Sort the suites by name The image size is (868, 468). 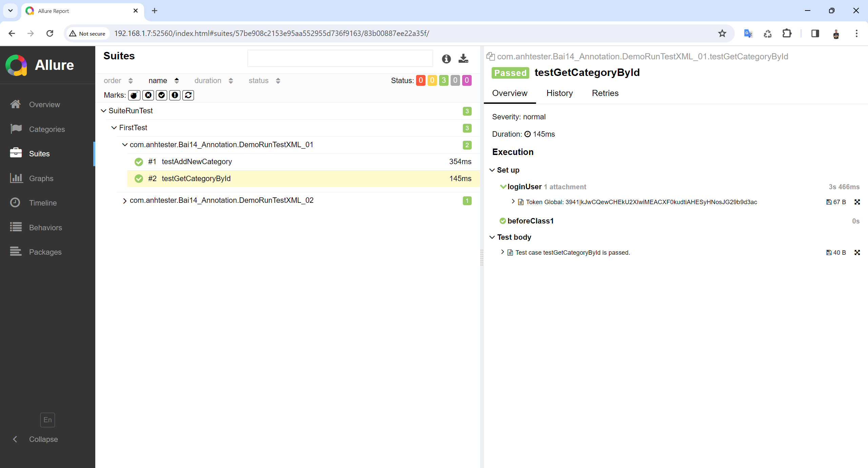[163, 81]
